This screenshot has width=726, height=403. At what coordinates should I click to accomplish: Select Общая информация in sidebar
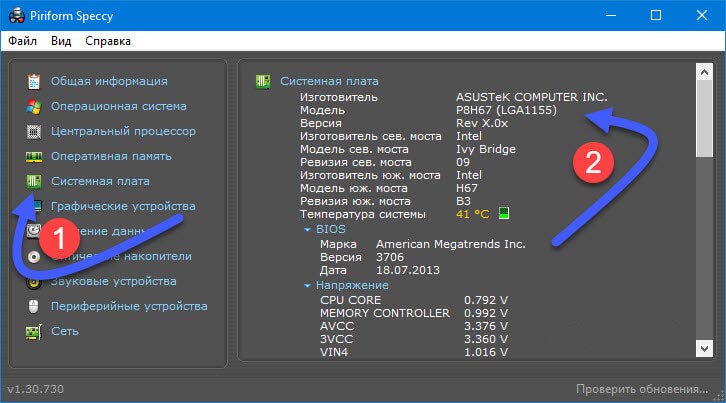[109, 81]
